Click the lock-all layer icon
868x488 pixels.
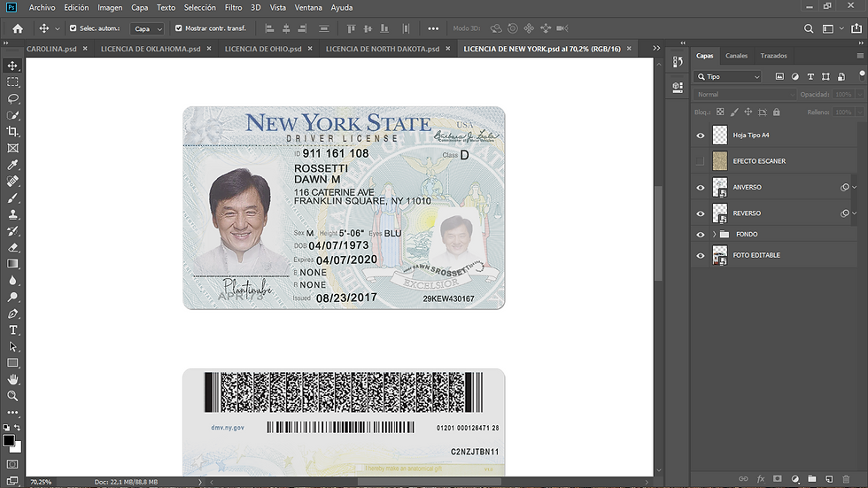click(x=777, y=112)
